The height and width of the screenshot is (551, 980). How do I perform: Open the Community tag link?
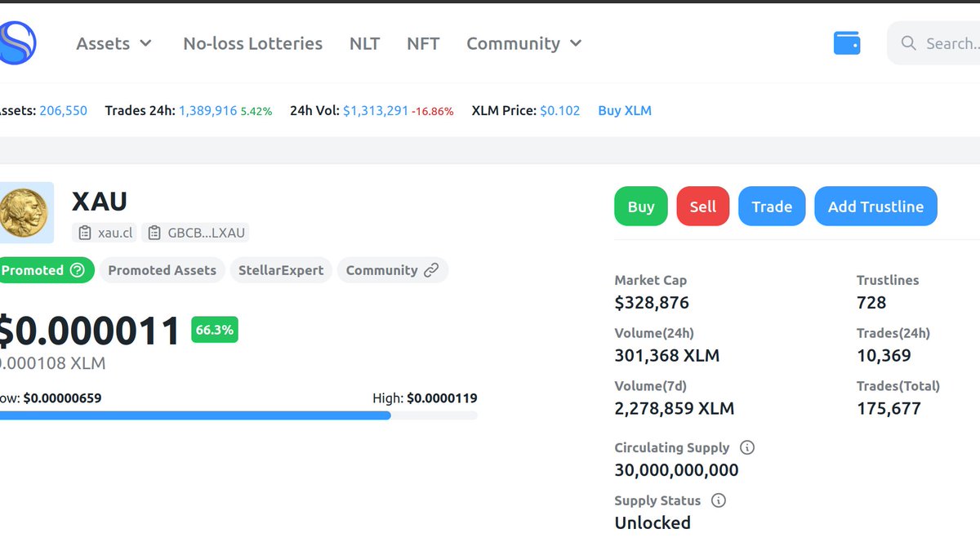click(393, 270)
